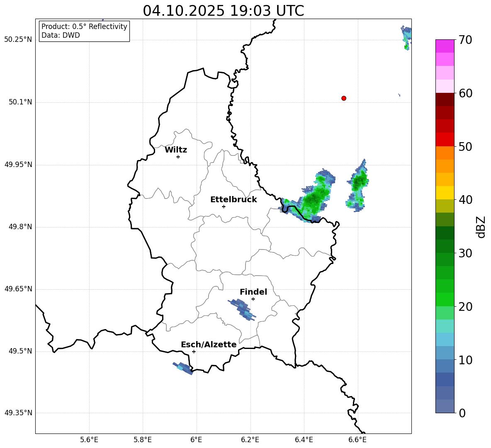Click the Findel cross marker
Viewport: 491px width, 448px height.
(253, 299)
